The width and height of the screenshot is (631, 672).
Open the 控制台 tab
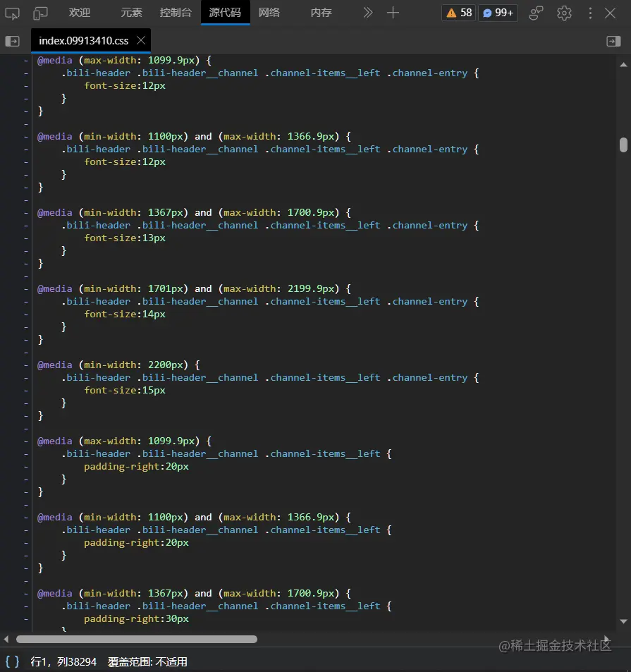(176, 13)
